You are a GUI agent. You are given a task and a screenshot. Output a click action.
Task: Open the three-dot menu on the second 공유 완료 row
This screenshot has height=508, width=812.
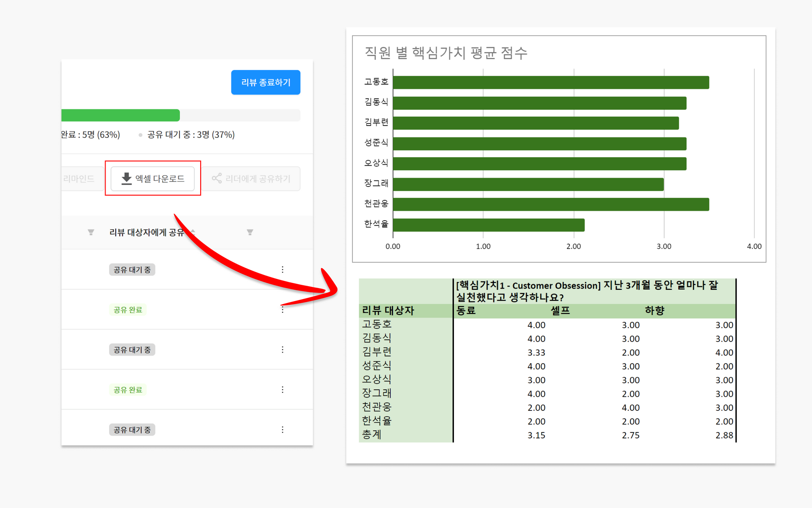point(282,389)
